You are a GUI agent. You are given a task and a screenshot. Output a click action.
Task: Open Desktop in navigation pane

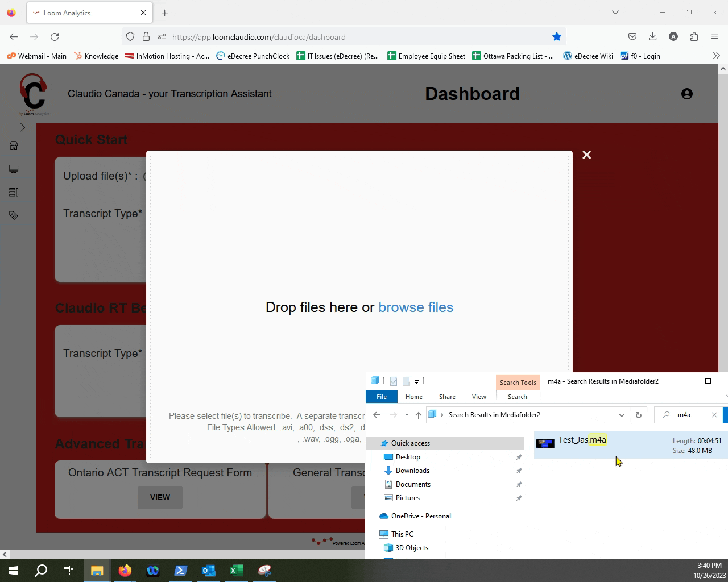coord(408,457)
